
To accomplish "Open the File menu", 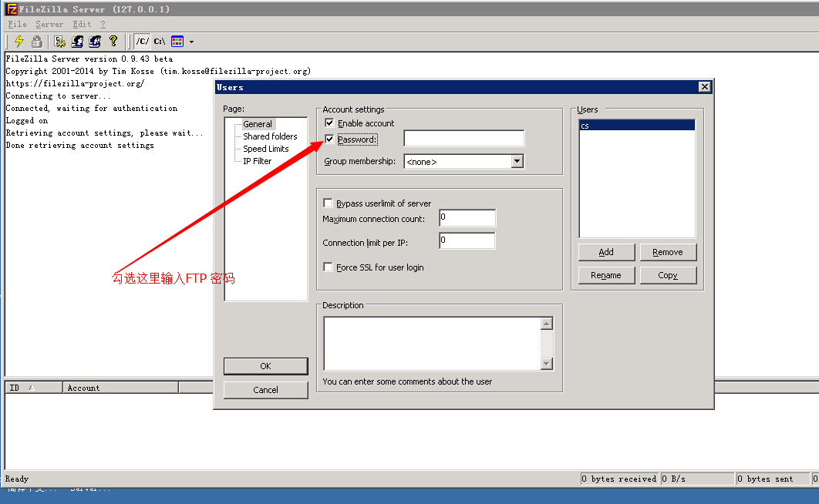I will coord(17,24).
